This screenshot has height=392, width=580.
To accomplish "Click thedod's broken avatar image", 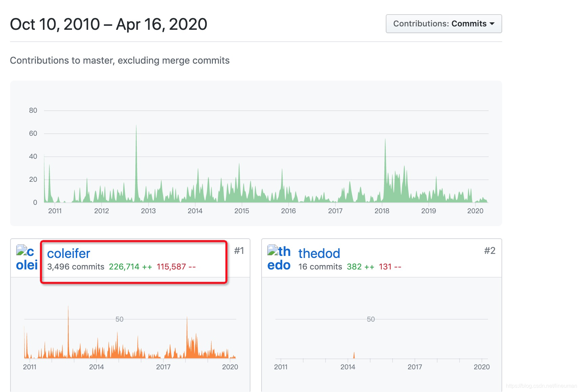I will [279, 258].
